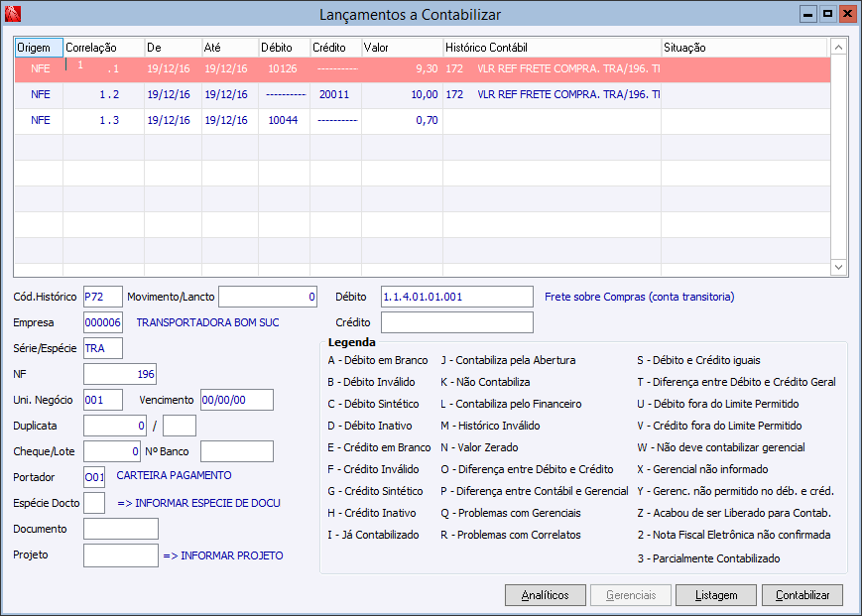Click the application icon in title bar
The width and height of the screenshot is (863, 616).
(12, 14)
